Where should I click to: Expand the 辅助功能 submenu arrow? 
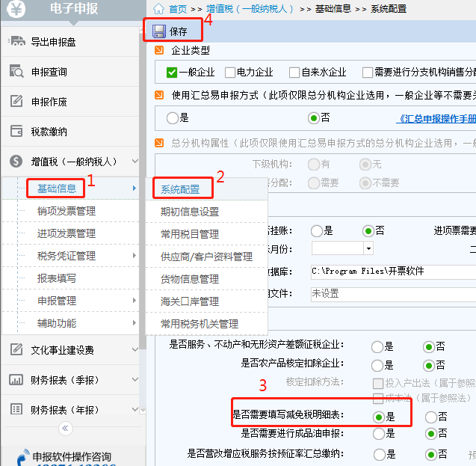pyautogui.click(x=135, y=322)
